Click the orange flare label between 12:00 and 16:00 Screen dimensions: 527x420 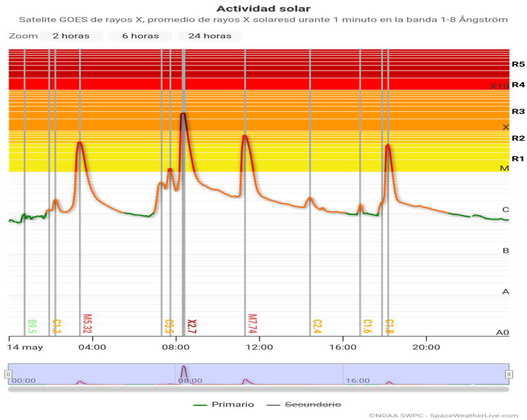click(x=317, y=325)
